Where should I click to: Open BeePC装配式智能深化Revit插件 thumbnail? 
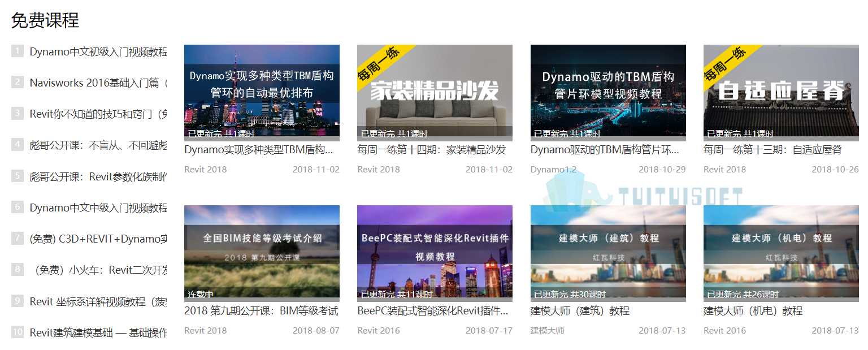(435, 253)
